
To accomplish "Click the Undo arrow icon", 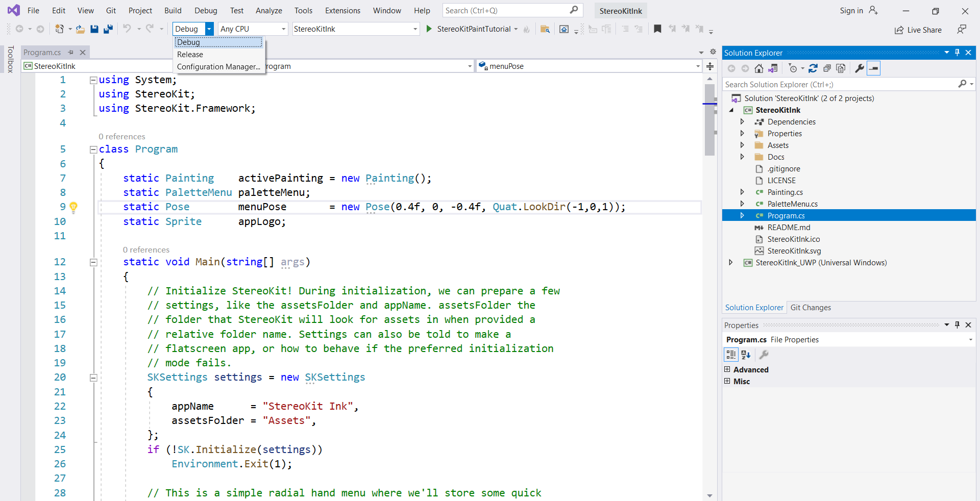I will coord(127,29).
